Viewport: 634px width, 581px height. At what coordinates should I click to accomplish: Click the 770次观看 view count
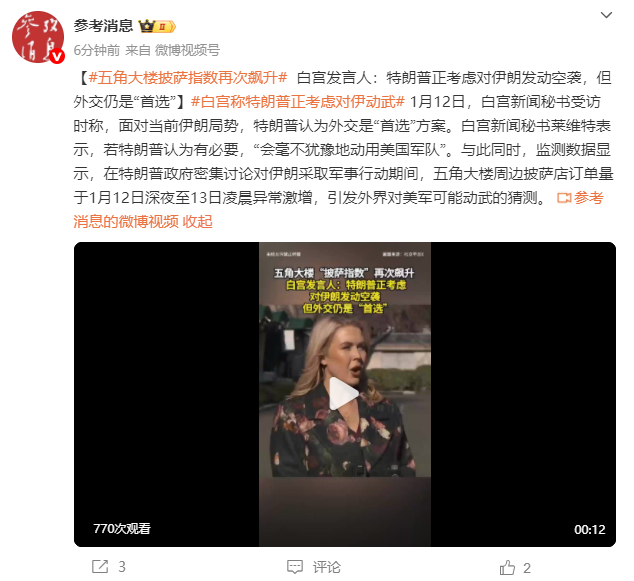click(122, 528)
